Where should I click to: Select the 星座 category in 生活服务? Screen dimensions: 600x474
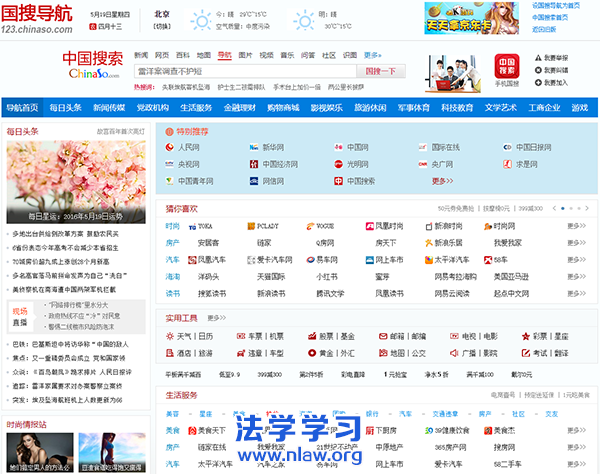[x=205, y=414]
